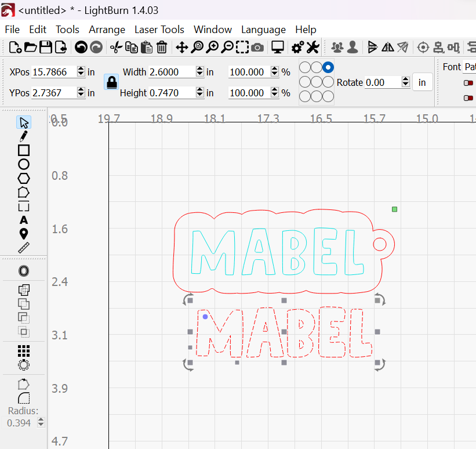Toggle the aspect ratio lock
The width and height of the screenshot is (476, 449).
[111, 82]
